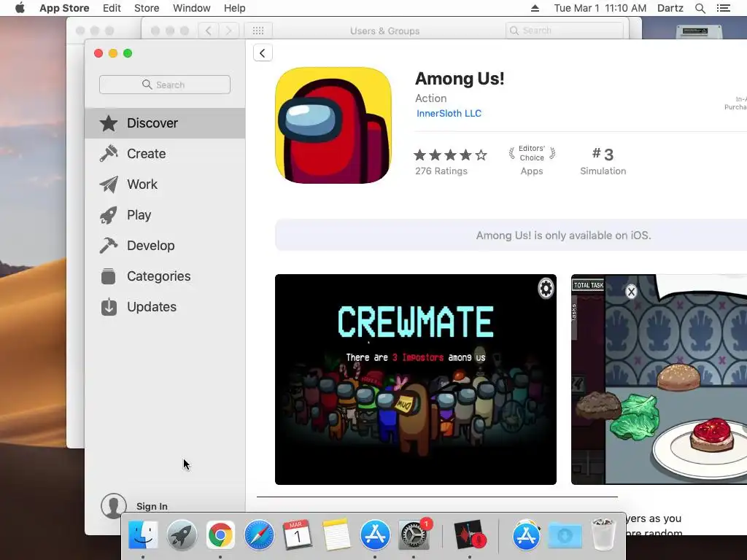Image resolution: width=747 pixels, height=560 pixels.
Task: Open Calendar from the Dock
Action: (298, 534)
